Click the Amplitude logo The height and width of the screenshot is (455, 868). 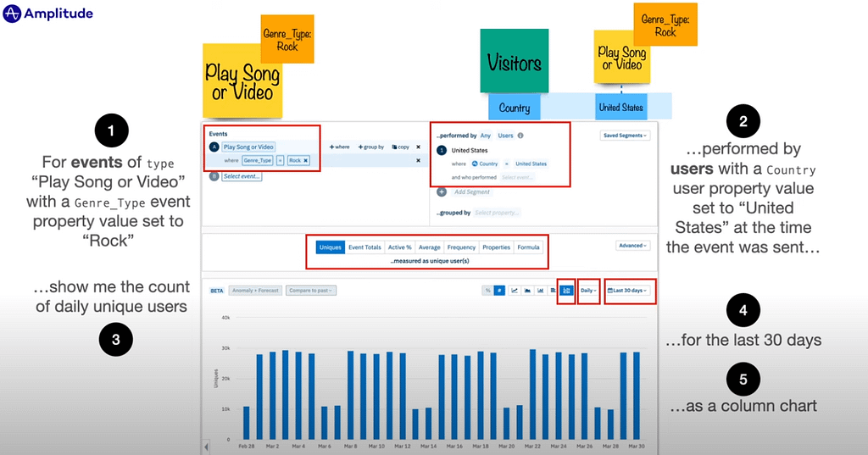47,14
